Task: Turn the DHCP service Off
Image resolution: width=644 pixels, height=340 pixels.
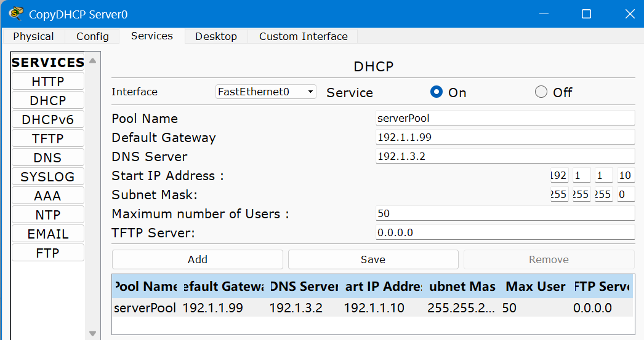Action: [541, 92]
